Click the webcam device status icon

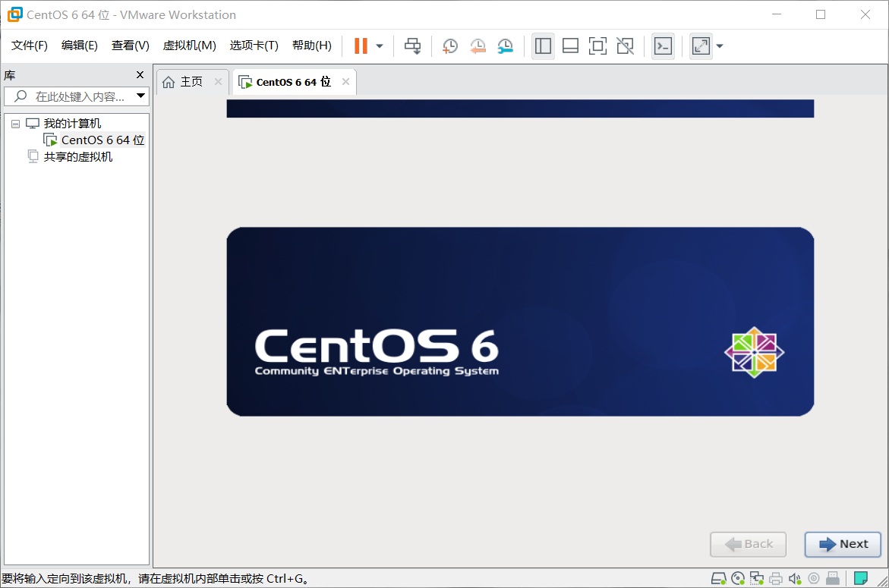[x=814, y=578]
